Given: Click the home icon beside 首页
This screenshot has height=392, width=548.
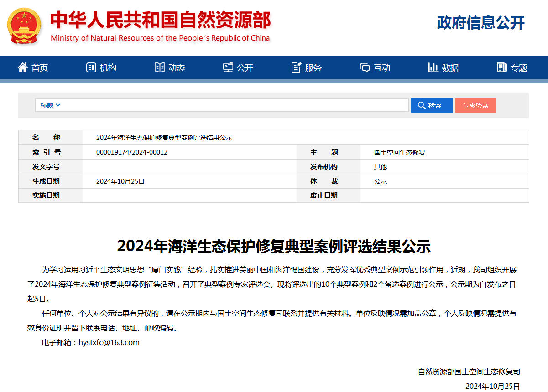Looking at the screenshot, I should point(22,67).
